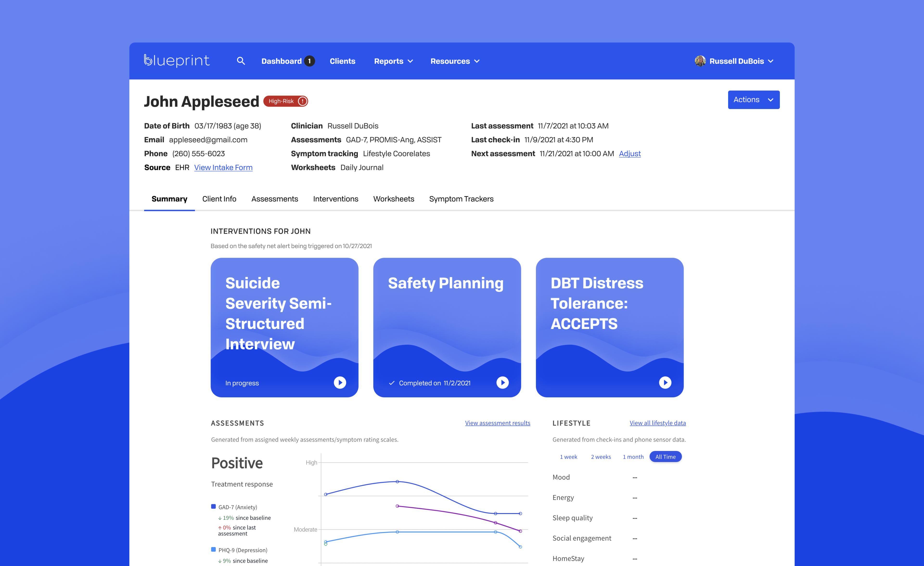Open View assessment results link
This screenshot has width=924, height=566.
click(497, 423)
